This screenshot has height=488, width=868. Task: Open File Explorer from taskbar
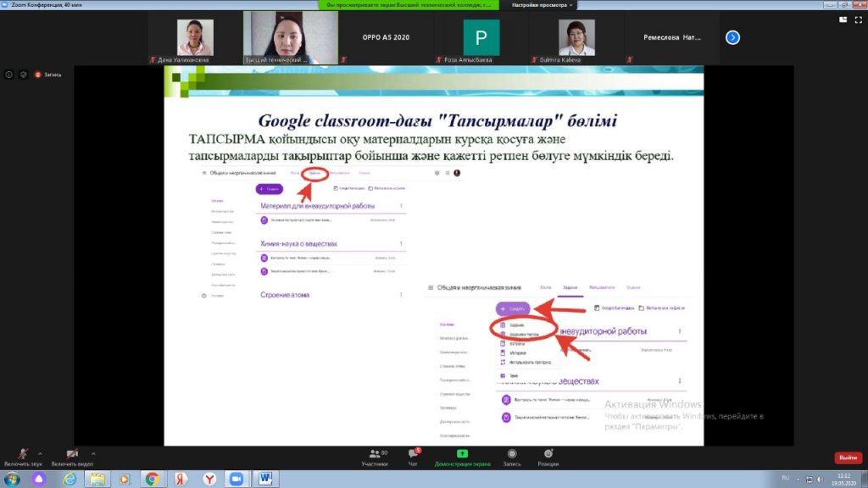point(97,479)
